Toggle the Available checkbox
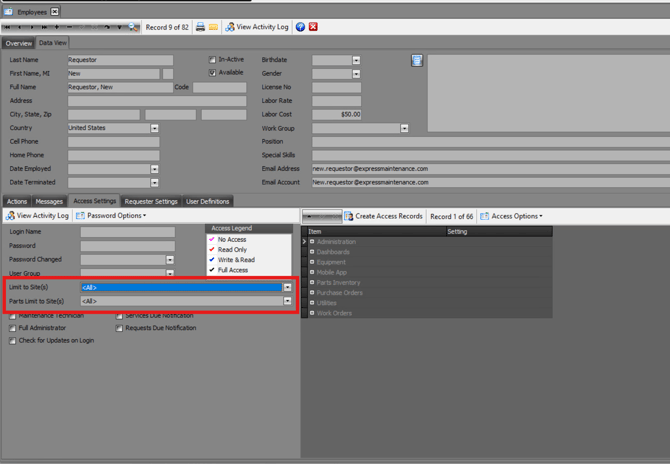This screenshot has width=670, height=464. (212, 73)
